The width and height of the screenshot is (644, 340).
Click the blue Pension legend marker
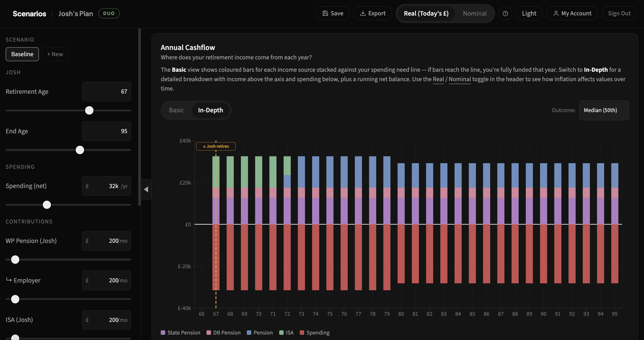click(249, 333)
